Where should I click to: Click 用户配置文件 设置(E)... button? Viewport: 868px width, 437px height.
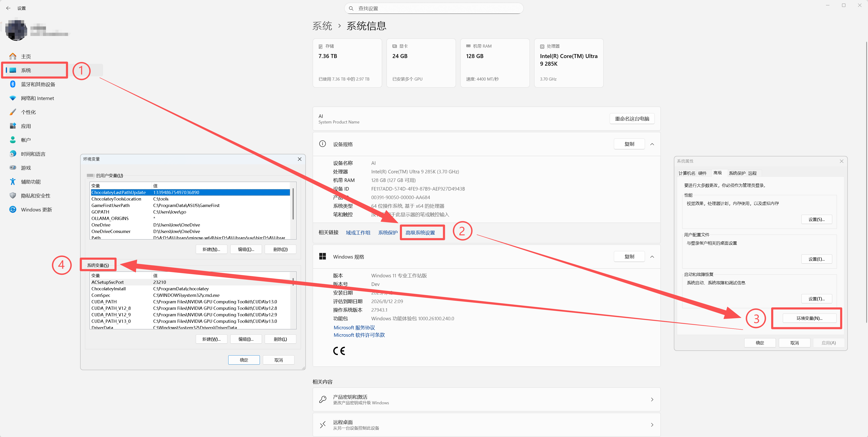[x=816, y=259]
